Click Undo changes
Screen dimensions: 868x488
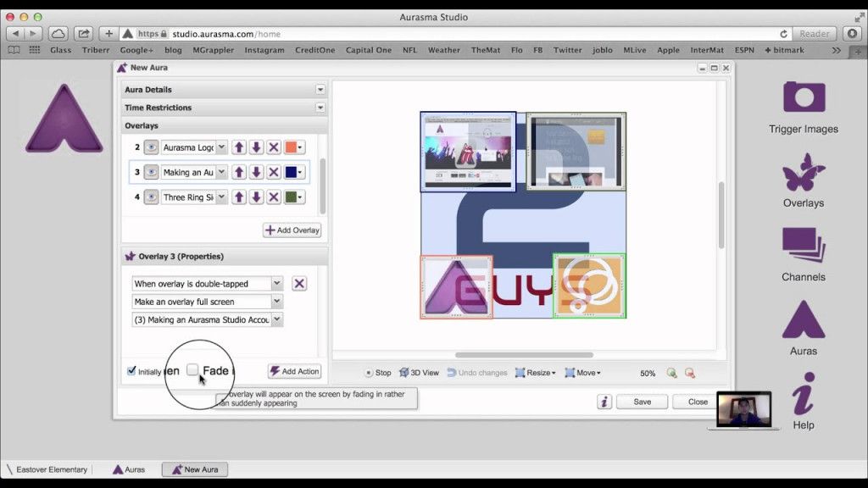476,373
